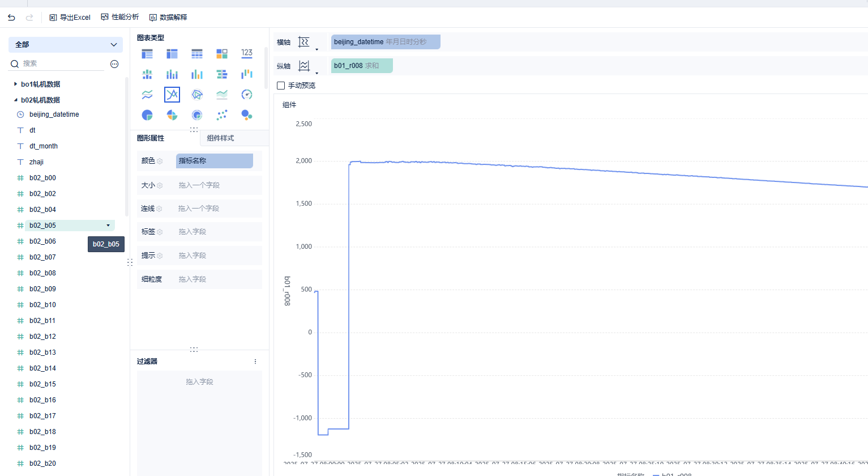Image resolution: width=868 pixels, height=476 pixels.
Task: Open the 连线 gear settings
Action: [159, 209]
